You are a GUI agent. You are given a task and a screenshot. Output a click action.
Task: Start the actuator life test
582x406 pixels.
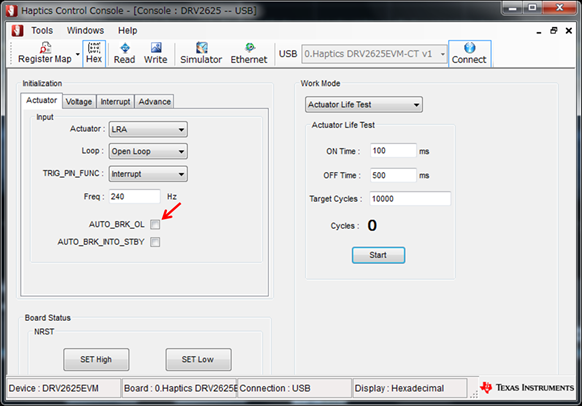[378, 255]
